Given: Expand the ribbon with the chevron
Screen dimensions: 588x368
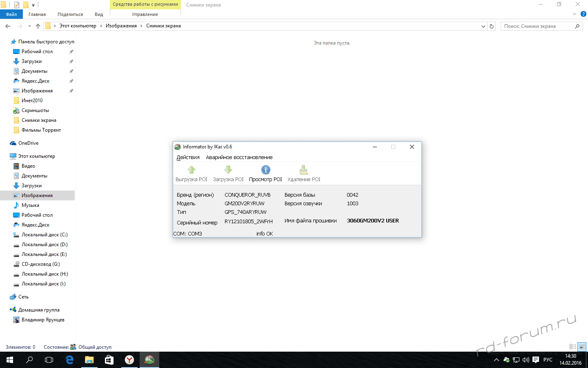Looking at the screenshot, I should [575, 14].
